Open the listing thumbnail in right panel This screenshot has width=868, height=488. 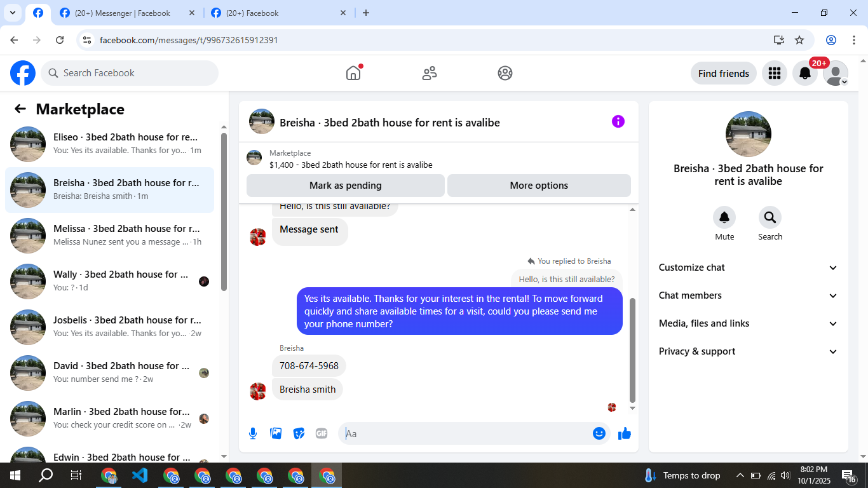(749, 134)
